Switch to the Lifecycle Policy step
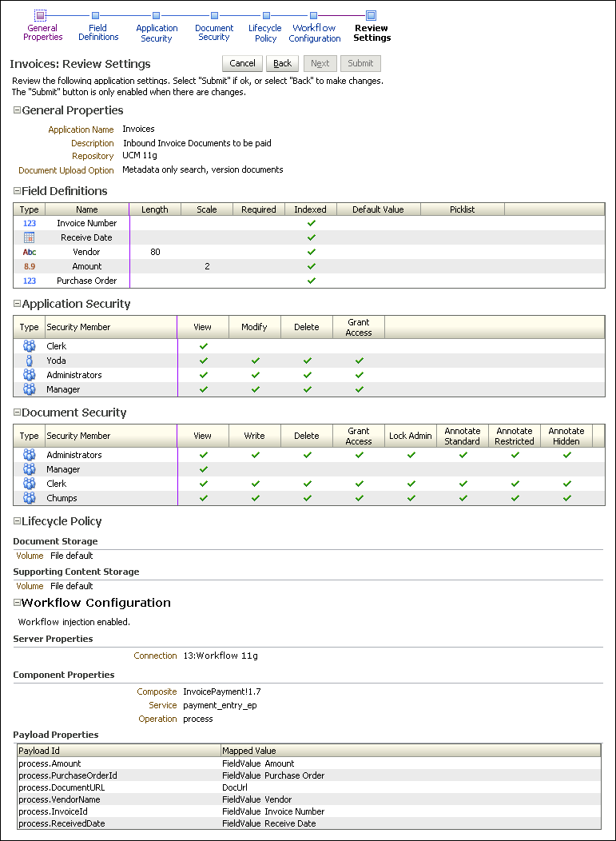Image resolution: width=616 pixels, height=841 pixels. [264, 14]
